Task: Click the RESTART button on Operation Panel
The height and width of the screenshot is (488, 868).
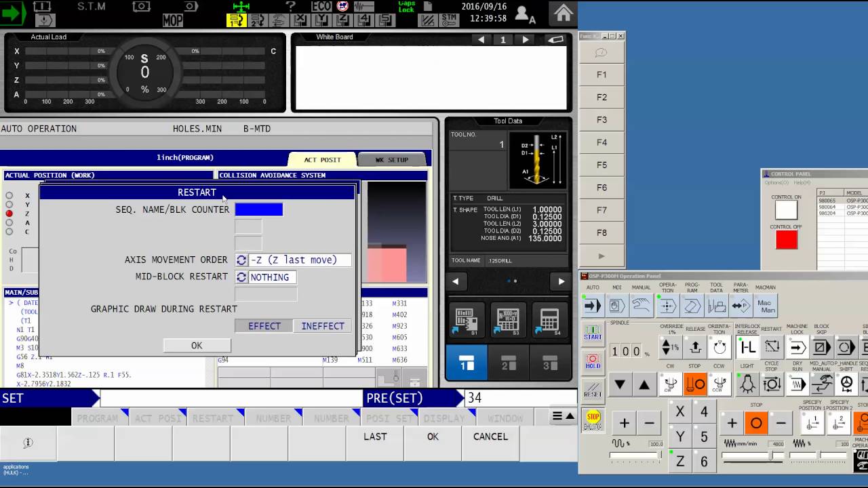Action: (x=772, y=348)
